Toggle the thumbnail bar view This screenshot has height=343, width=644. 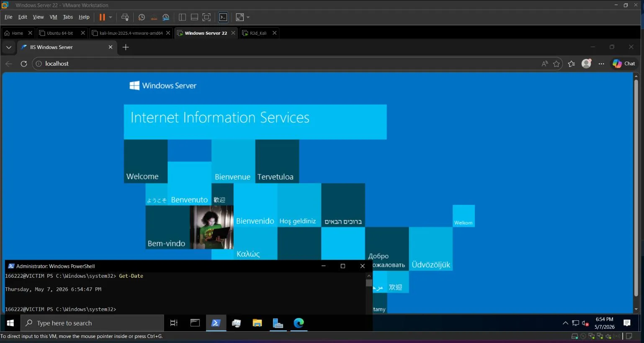194,17
